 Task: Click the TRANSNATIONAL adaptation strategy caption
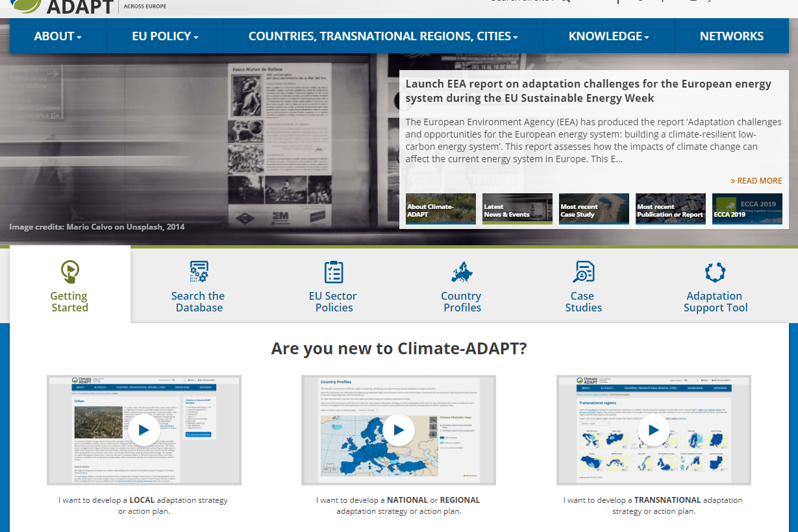(x=654, y=505)
